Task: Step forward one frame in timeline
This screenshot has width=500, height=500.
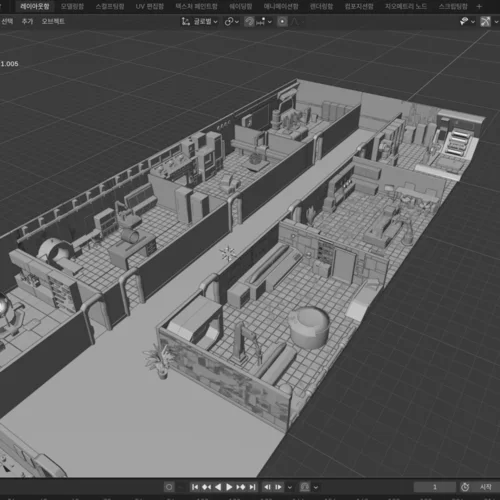Action: click(278, 487)
